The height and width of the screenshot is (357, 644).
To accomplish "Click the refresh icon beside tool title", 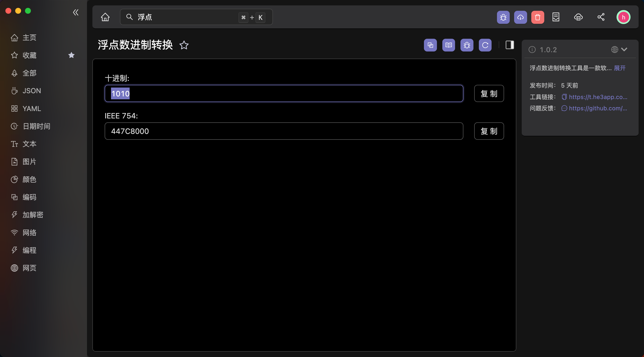I will coord(485,45).
